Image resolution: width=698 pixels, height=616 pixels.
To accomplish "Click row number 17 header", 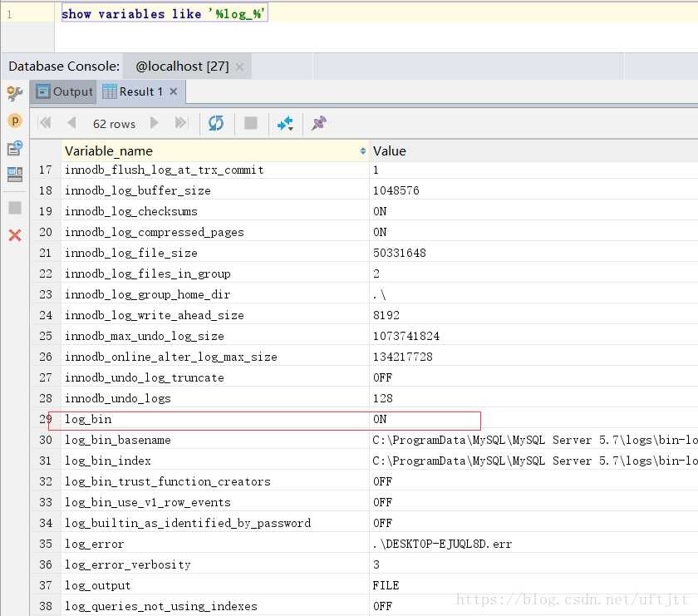I will coord(46,170).
